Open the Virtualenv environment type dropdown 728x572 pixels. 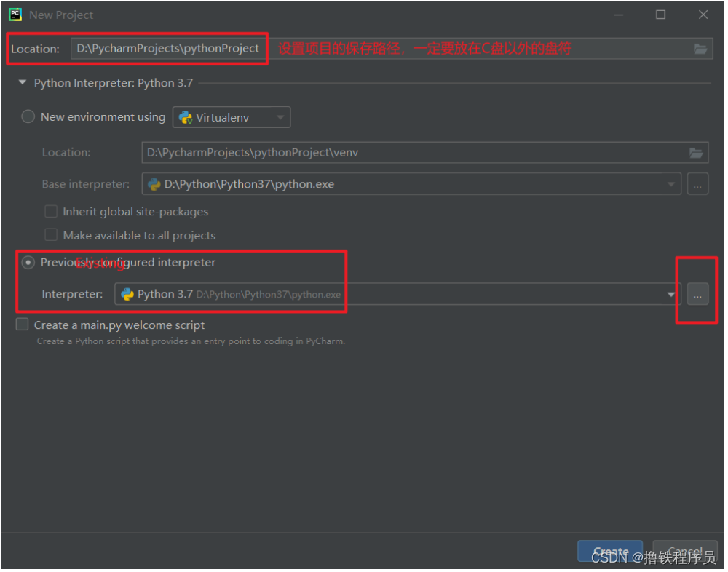(232, 117)
